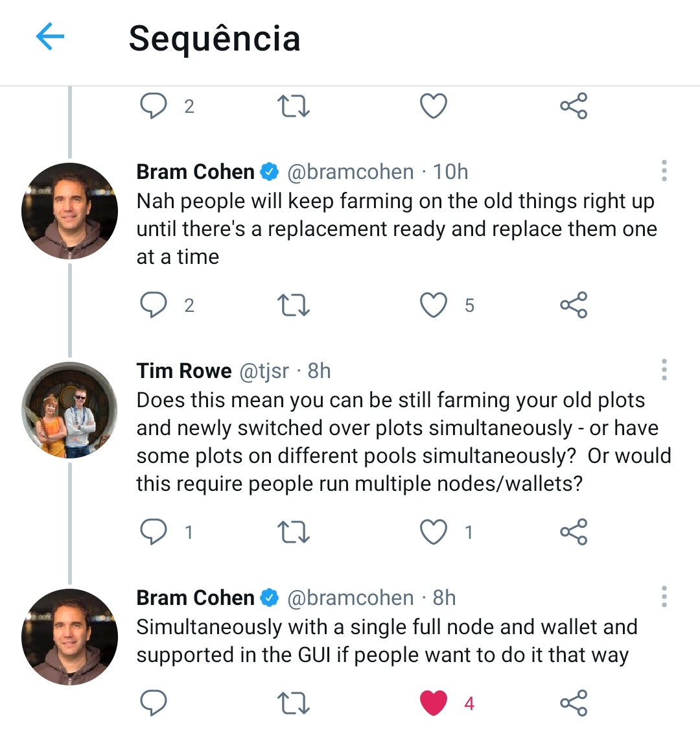Go back using the blue arrow

50,37
